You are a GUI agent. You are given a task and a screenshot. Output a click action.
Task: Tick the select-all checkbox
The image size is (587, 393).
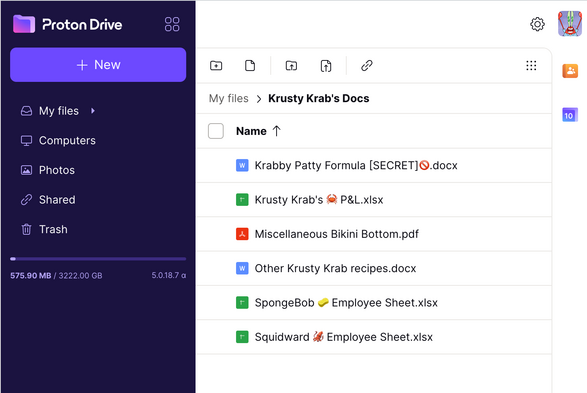tap(216, 131)
